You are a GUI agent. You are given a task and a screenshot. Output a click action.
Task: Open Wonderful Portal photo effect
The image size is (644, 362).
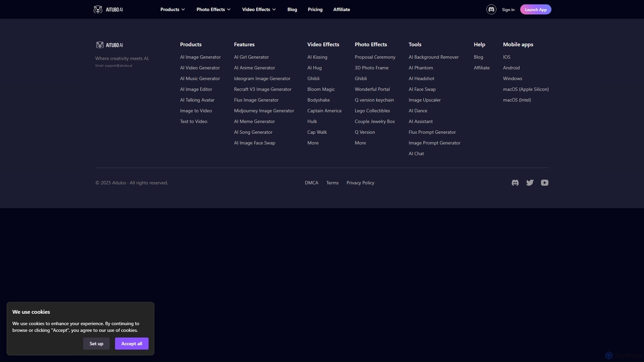[372, 89]
